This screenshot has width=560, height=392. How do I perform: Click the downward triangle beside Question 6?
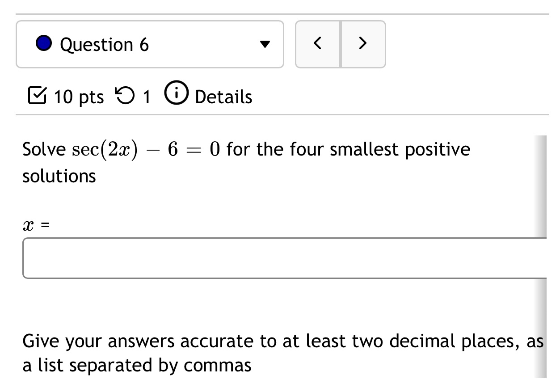[x=265, y=44]
